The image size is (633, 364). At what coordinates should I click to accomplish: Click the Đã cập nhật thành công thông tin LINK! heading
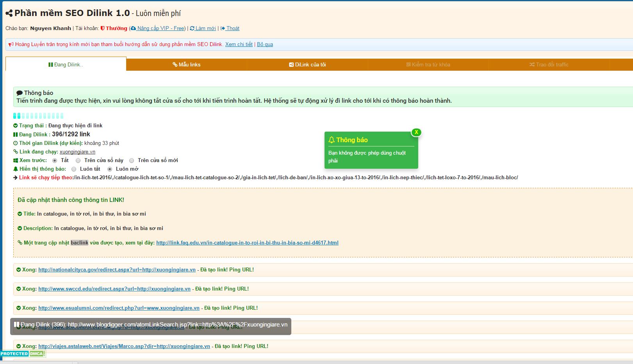[x=71, y=200]
